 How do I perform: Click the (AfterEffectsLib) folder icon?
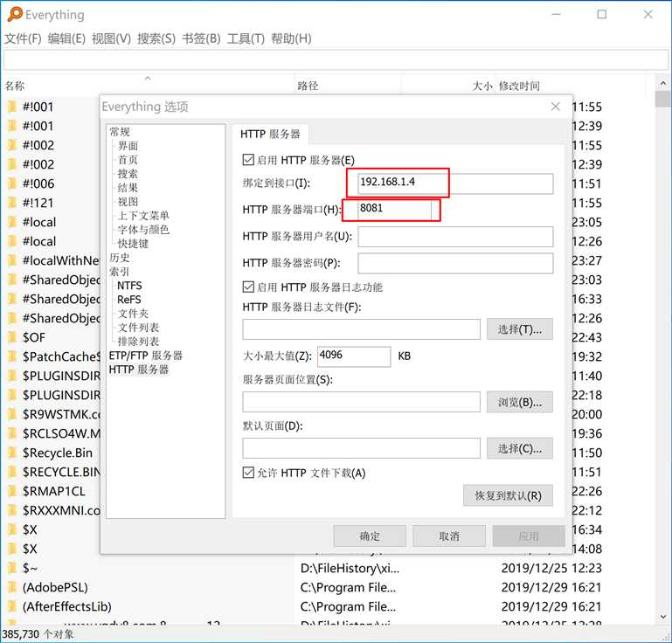12,606
